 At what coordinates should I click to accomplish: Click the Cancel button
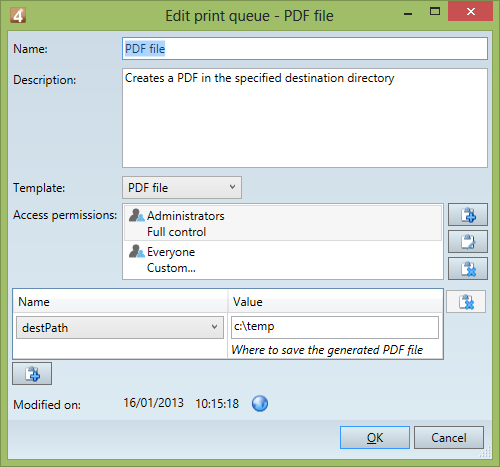[449, 437]
